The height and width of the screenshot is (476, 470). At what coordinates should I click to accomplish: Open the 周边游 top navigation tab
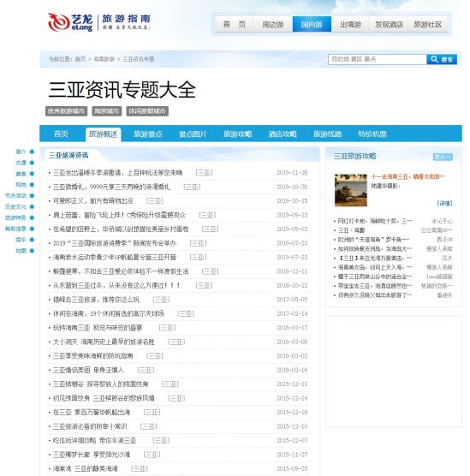pyautogui.click(x=273, y=24)
